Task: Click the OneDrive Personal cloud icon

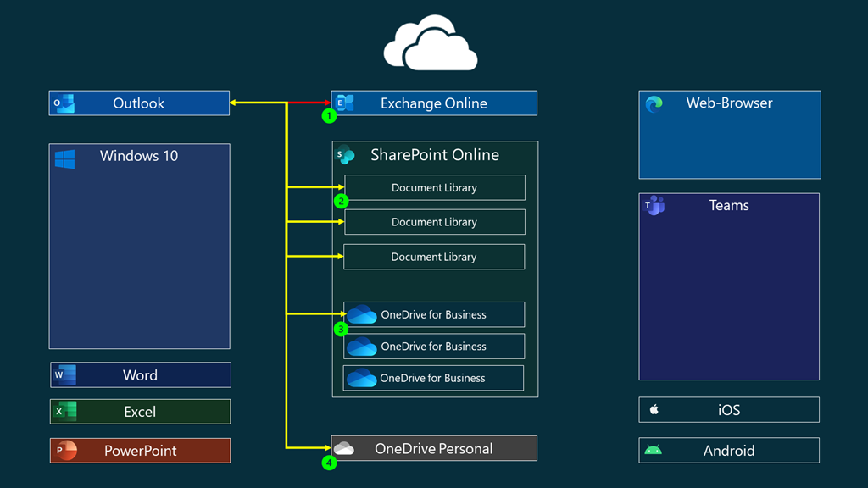Action: 343,448
